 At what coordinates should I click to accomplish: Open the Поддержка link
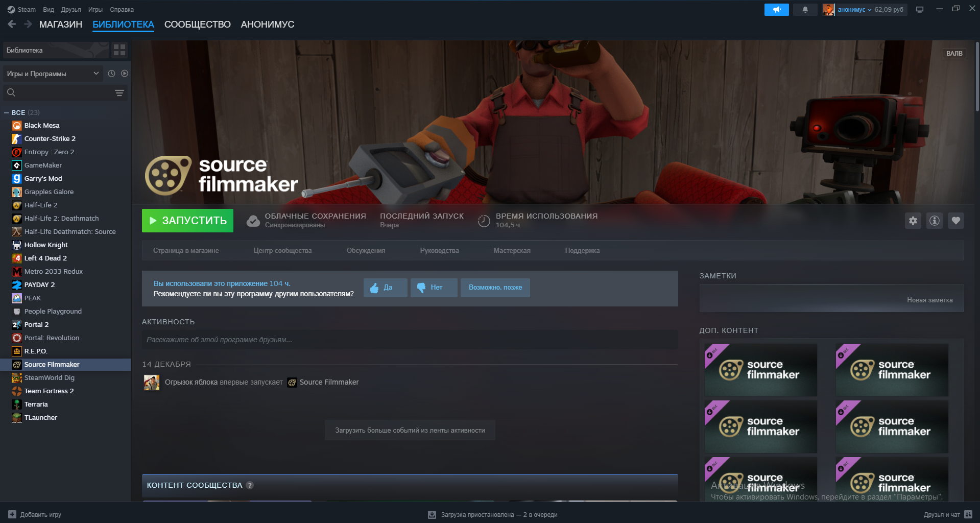583,251
